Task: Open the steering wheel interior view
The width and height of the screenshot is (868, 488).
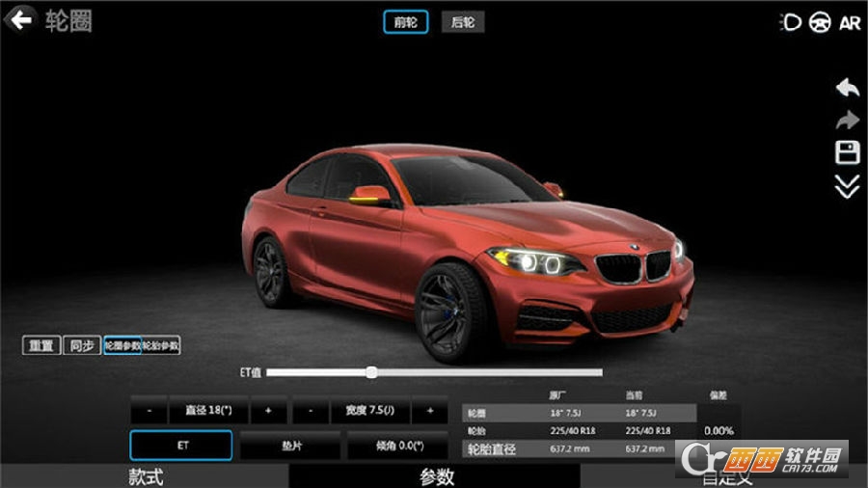Action: [x=821, y=22]
